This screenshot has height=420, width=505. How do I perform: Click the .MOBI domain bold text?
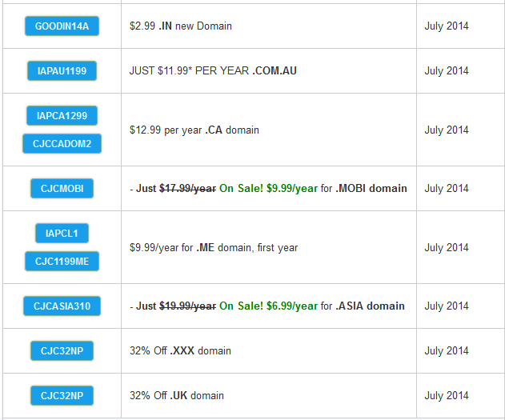(x=371, y=188)
